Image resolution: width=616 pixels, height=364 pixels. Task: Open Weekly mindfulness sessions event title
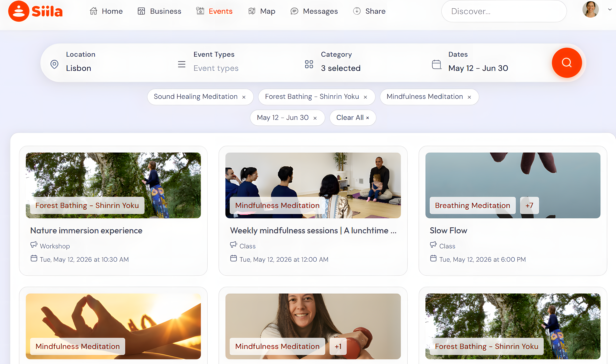point(313,231)
